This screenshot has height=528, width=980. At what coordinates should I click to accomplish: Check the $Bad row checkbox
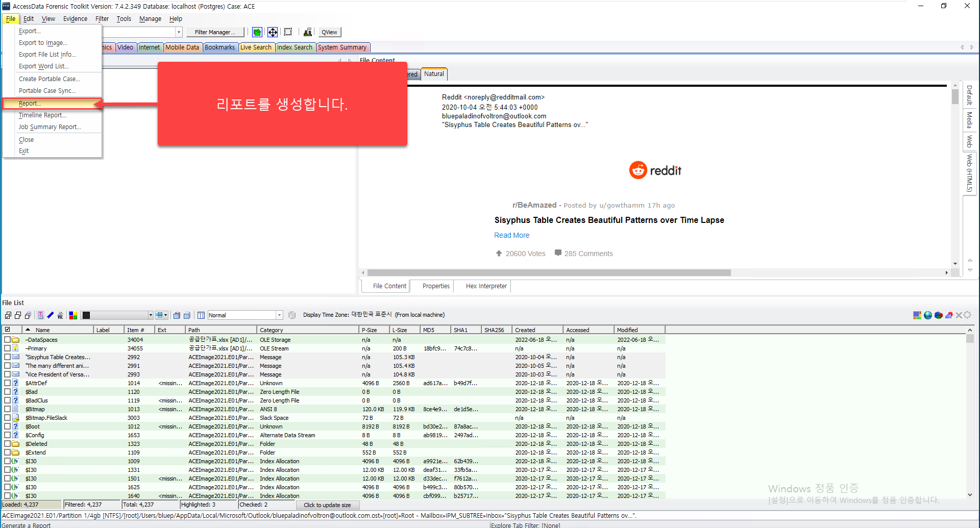7,392
